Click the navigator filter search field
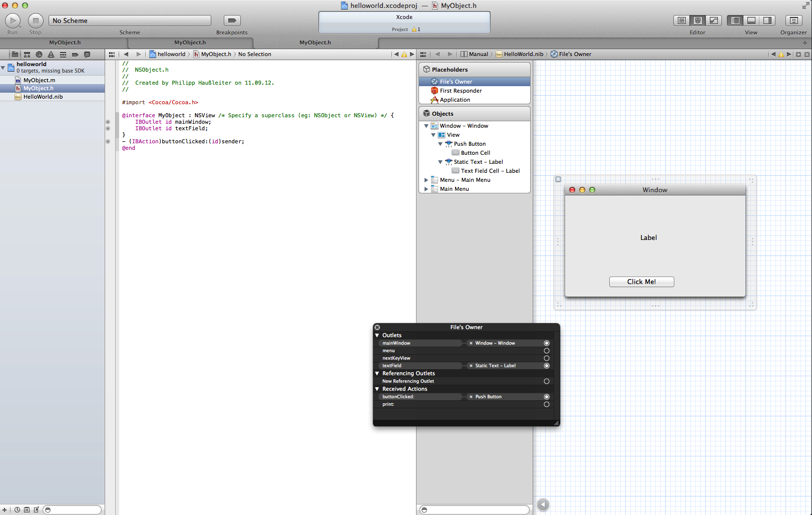 click(x=72, y=510)
